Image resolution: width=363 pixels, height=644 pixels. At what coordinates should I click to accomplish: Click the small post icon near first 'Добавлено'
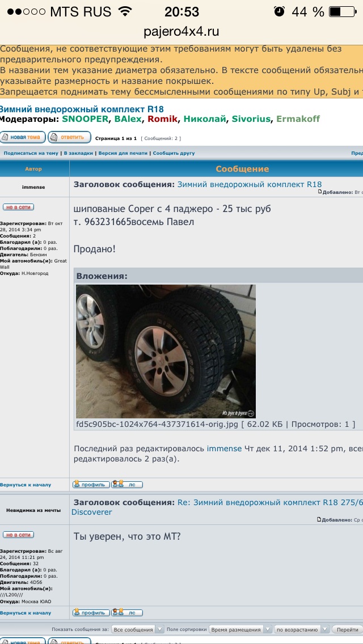tap(320, 193)
